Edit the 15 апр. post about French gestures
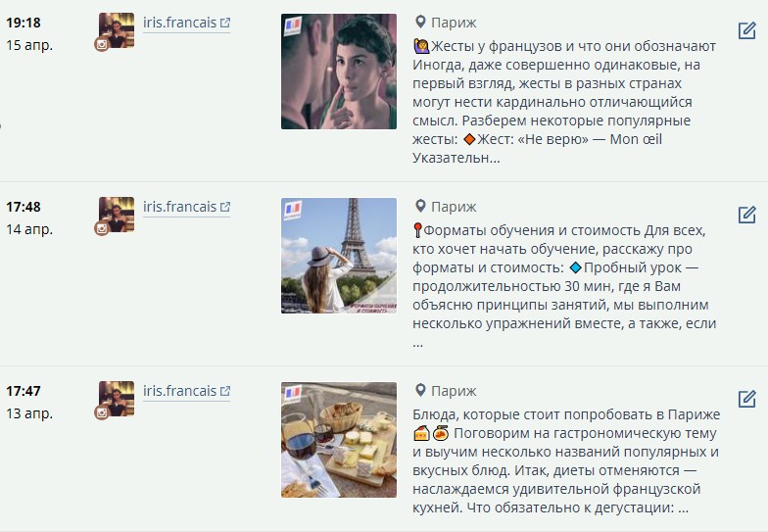 click(746, 30)
